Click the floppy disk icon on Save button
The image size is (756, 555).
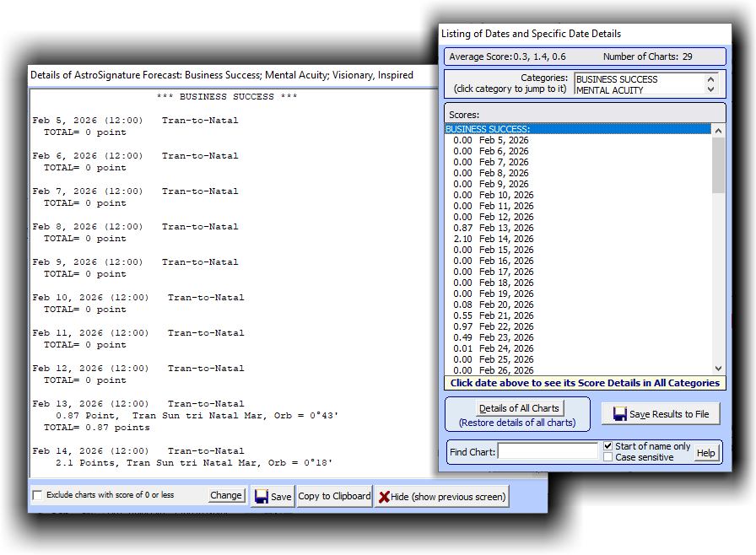(x=262, y=497)
